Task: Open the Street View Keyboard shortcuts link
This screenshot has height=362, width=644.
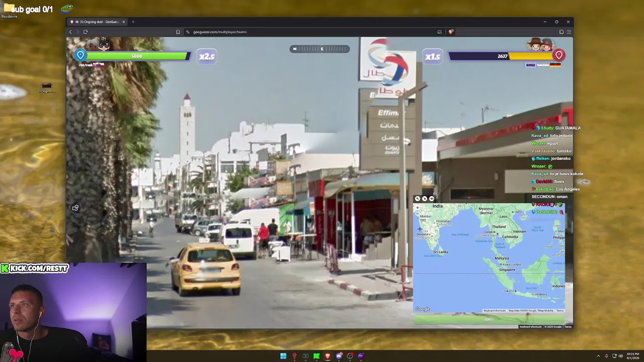Action: point(530,327)
